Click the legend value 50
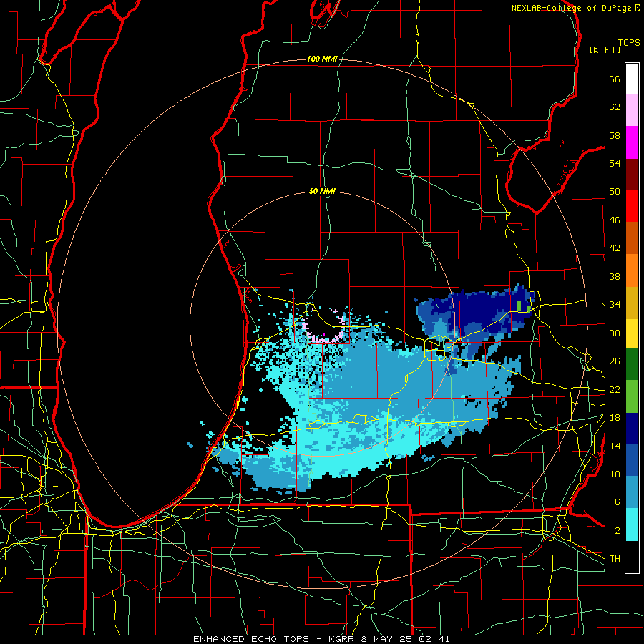Image resolution: width=644 pixels, height=644 pixels. (x=615, y=192)
